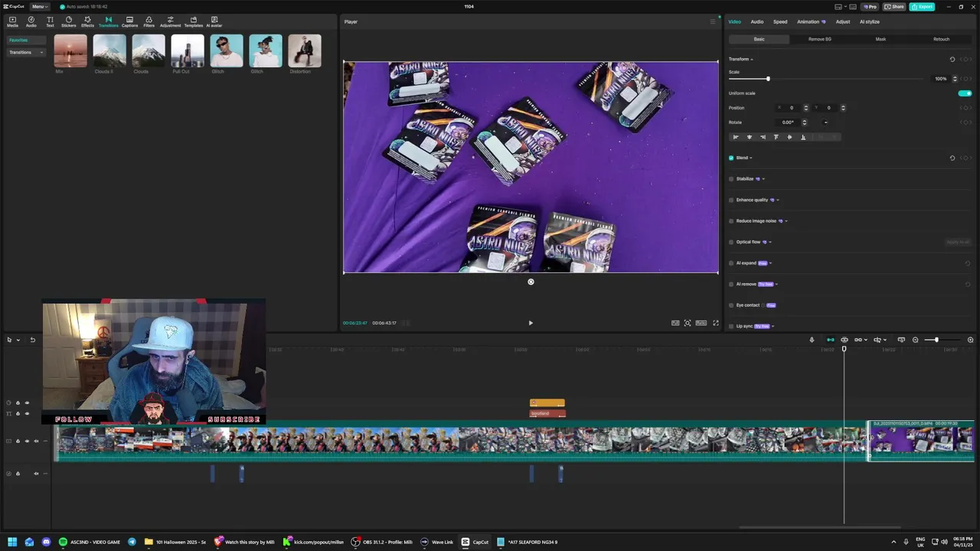Open the Text panel

[50, 21]
